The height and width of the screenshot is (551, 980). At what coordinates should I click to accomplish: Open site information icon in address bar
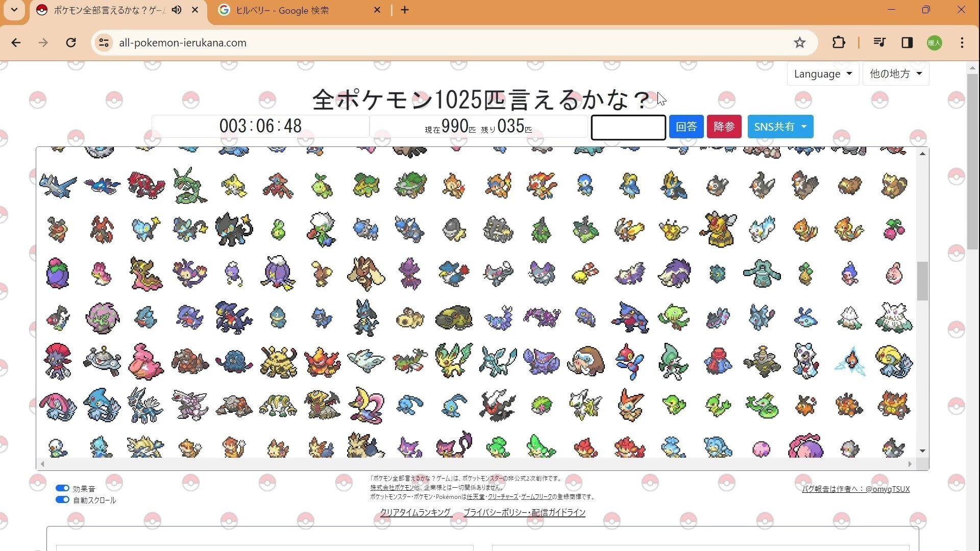coord(104,43)
